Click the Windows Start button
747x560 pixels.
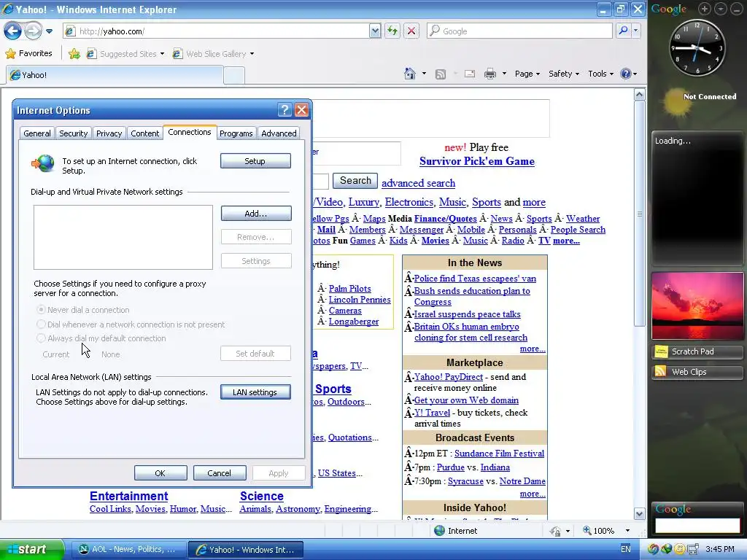(x=31, y=550)
